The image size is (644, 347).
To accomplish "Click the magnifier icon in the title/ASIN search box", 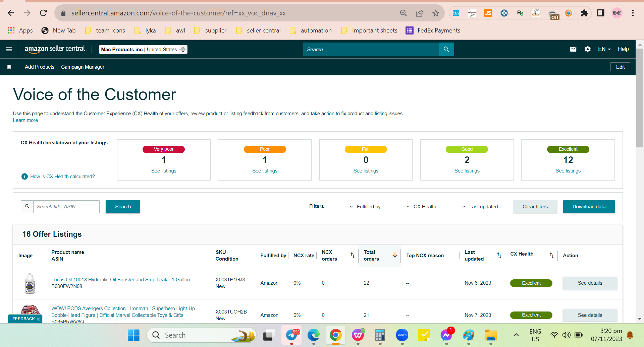I will click(x=27, y=206).
